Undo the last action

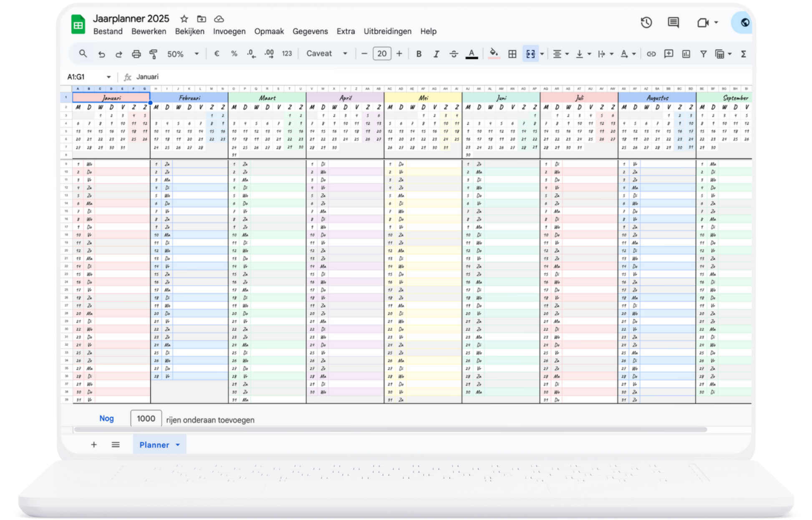click(101, 54)
